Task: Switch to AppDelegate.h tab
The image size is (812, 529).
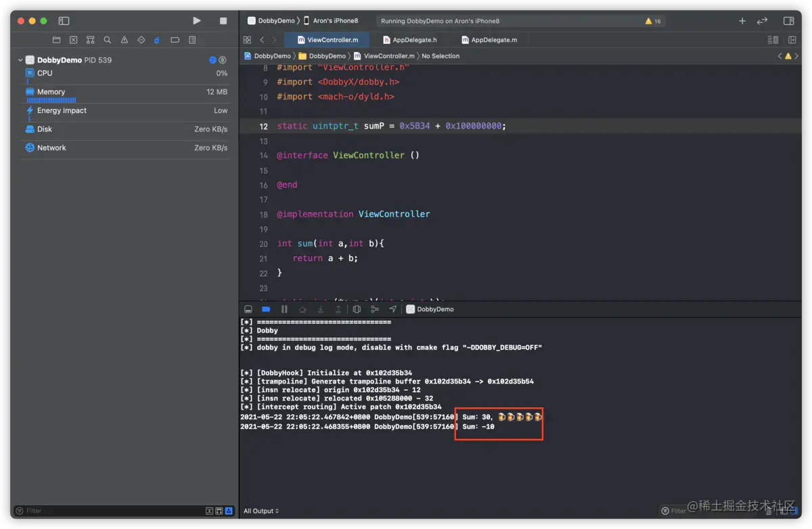Action: (409, 40)
